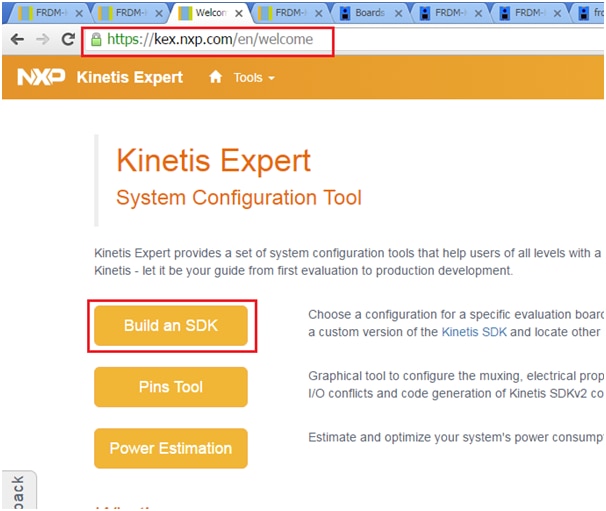Launch the Power Estimation tool
The image size is (606, 511).
[x=171, y=448]
